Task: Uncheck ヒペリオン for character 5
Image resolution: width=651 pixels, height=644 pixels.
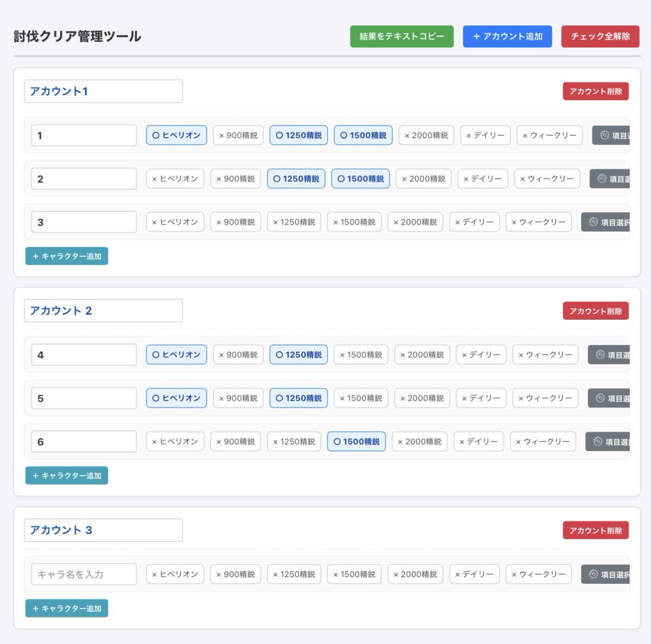Action: tap(176, 398)
